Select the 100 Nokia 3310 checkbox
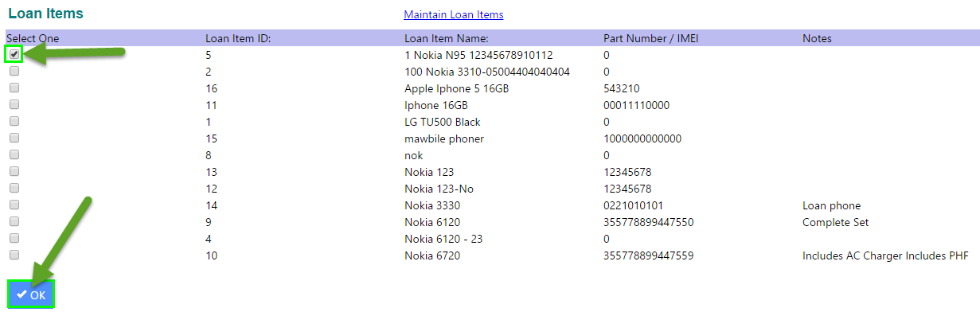The image size is (980, 312). [x=14, y=71]
